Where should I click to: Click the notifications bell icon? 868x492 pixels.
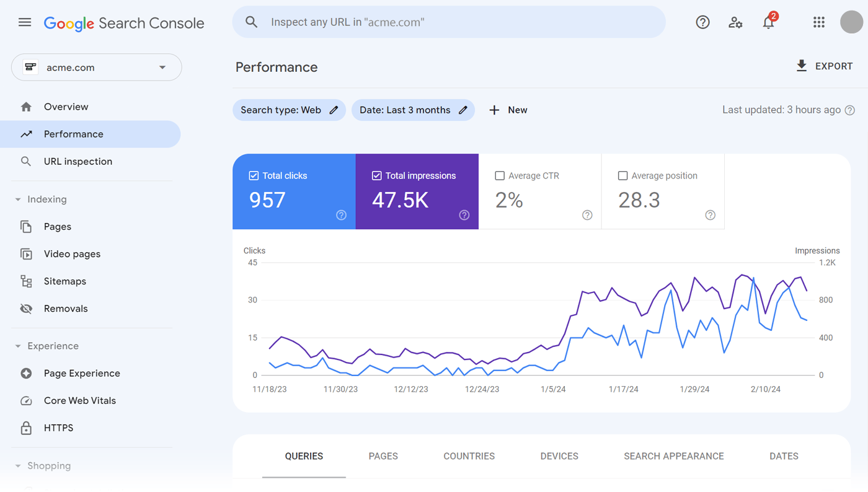point(768,22)
